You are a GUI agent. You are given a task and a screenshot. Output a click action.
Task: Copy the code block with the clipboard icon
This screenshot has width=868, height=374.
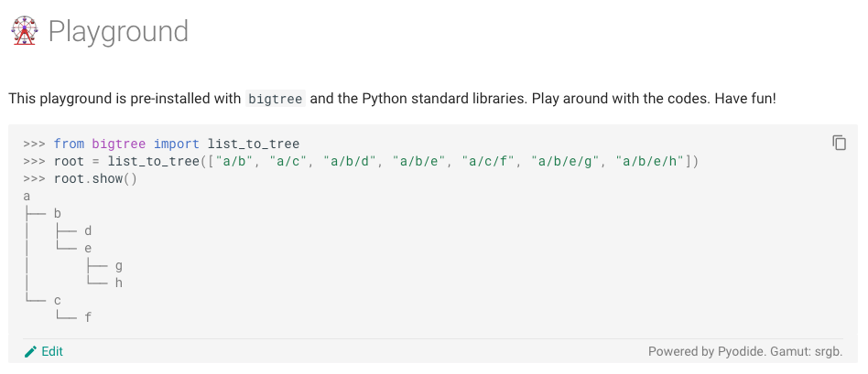(x=840, y=143)
